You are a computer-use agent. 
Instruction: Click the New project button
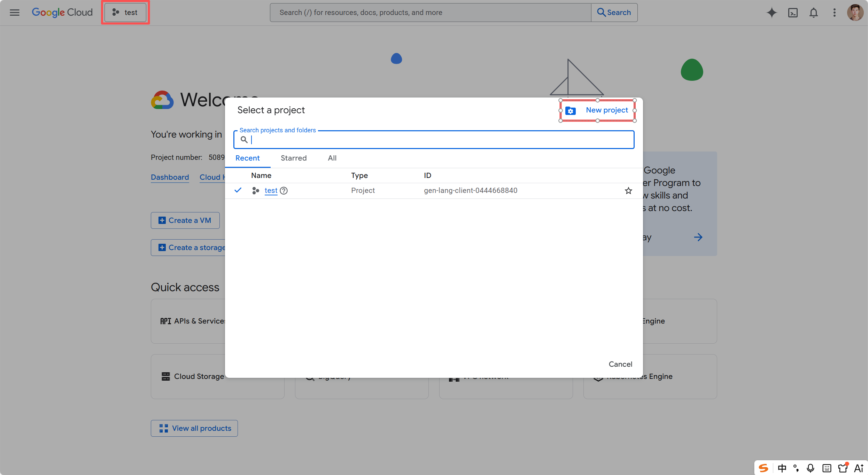598,110
